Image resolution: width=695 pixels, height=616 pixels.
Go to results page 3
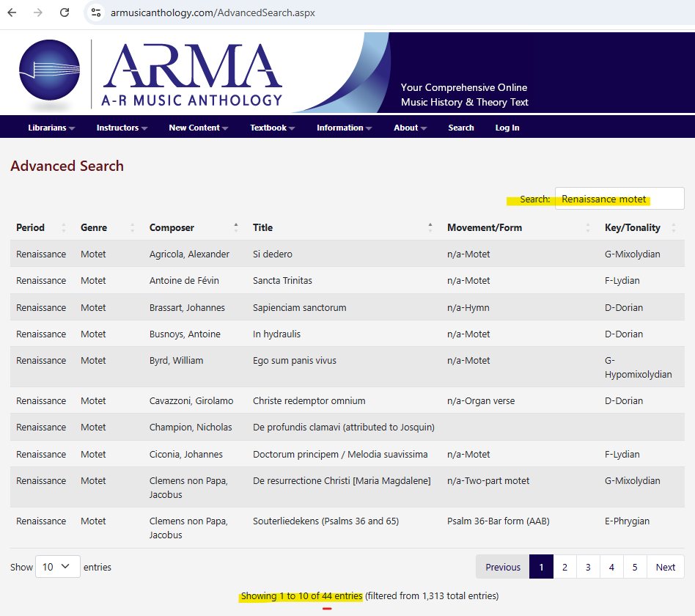pos(588,567)
